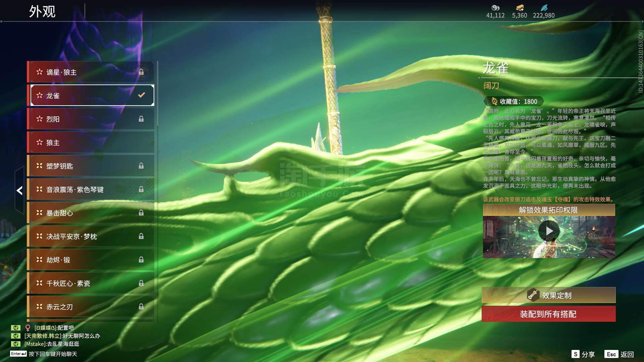644x362 pixels.
Task: Click the lock icon on 谪星·狼主
Action: click(141, 72)
